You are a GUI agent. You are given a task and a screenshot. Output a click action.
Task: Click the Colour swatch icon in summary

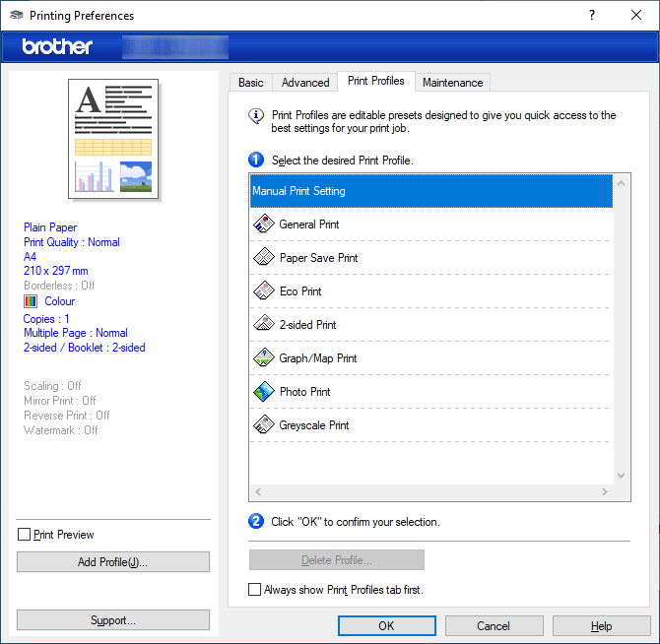click(x=31, y=301)
